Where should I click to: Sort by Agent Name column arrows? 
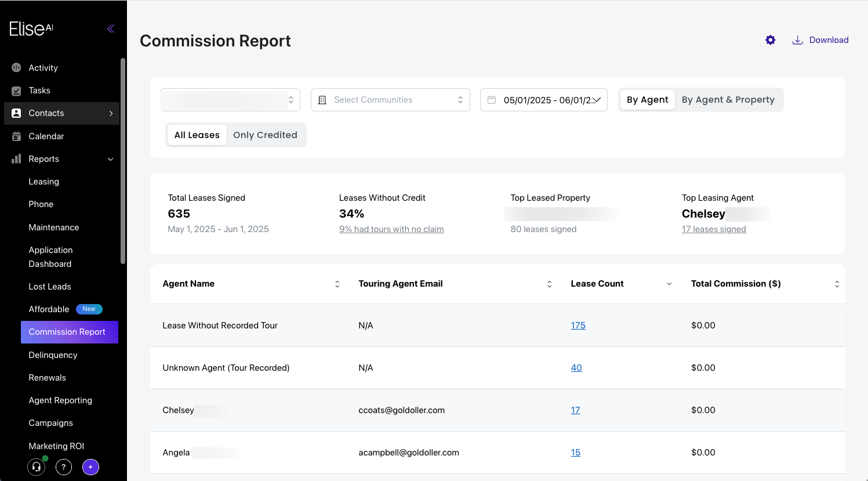click(337, 284)
